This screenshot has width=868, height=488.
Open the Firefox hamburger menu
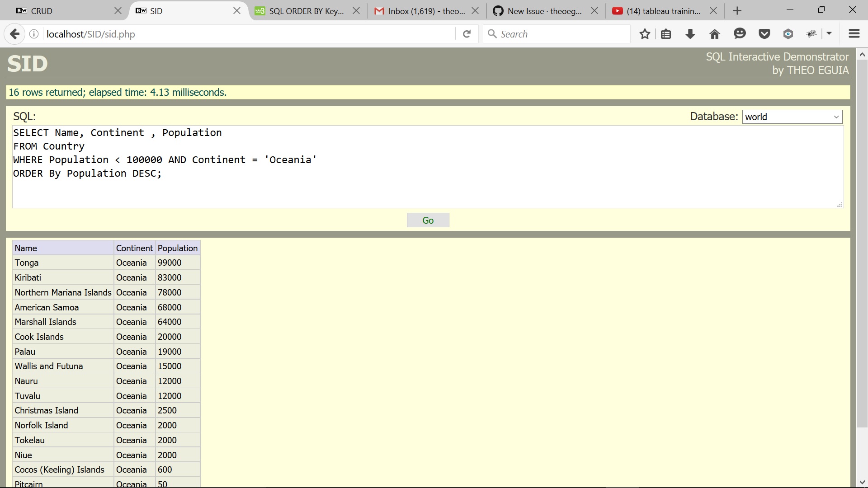tap(854, 34)
